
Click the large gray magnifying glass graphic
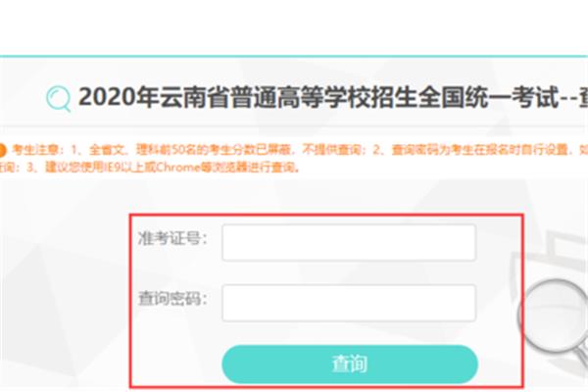click(x=555, y=318)
